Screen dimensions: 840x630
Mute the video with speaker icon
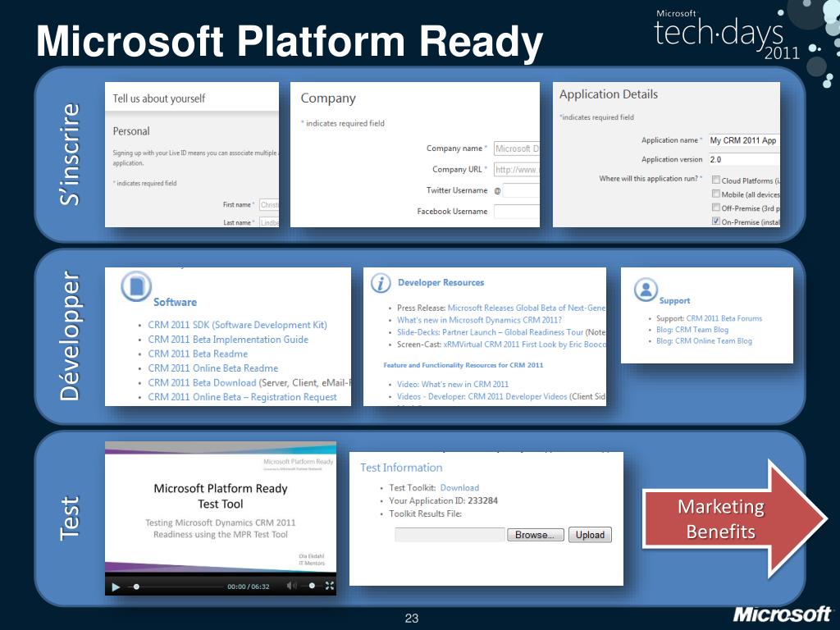[x=291, y=586]
